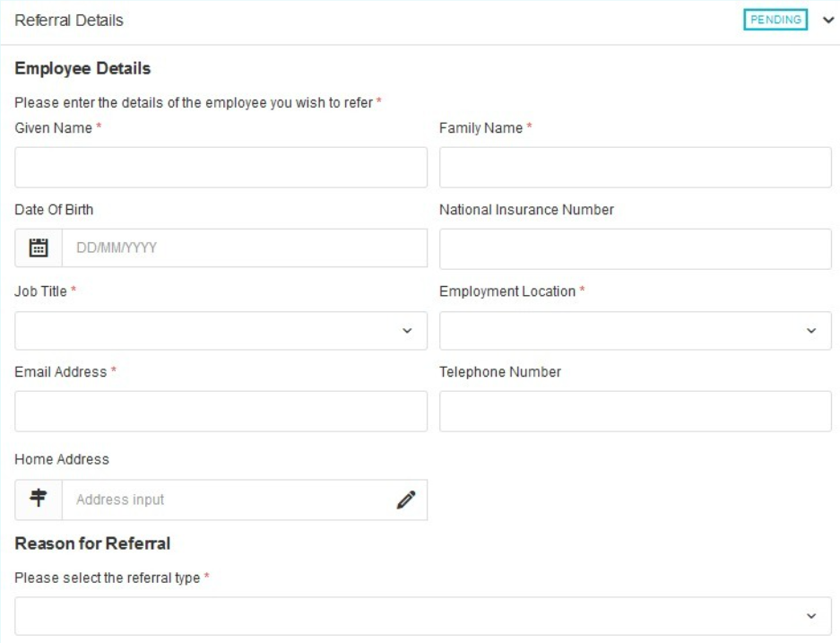
Task: Click the Email Address input field
Action: (221, 411)
